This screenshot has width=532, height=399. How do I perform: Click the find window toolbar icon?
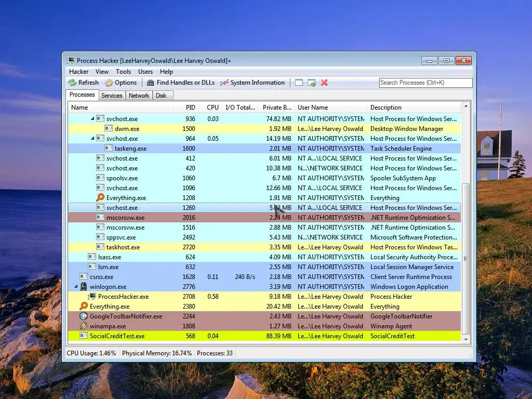click(299, 83)
